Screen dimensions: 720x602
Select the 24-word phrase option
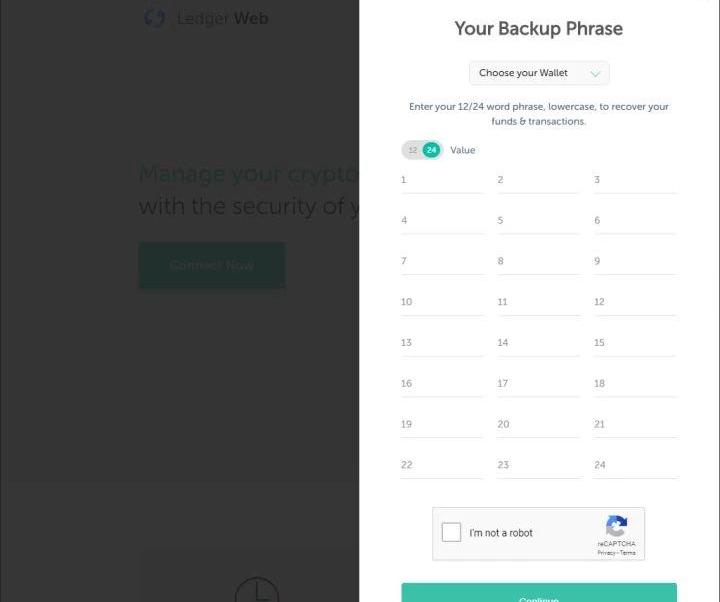[x=431, y=150]
